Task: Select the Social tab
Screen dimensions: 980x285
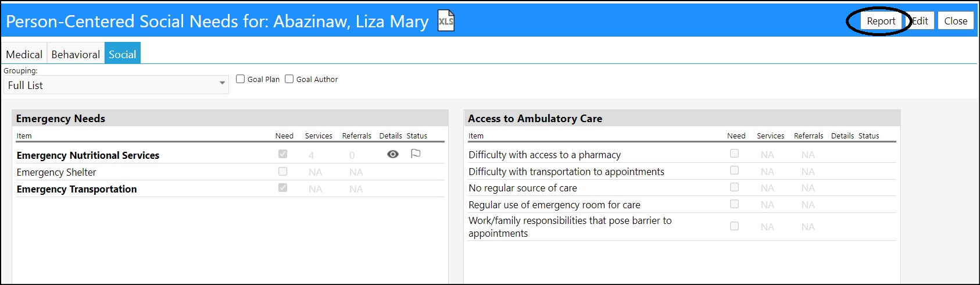Action: [122, 54]
